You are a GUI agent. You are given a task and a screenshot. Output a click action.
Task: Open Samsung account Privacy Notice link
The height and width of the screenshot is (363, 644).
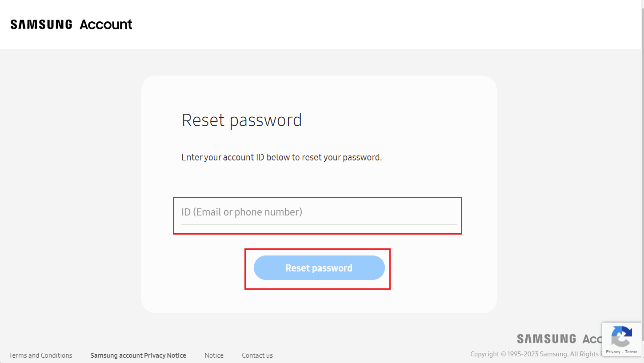coord(138,355)
